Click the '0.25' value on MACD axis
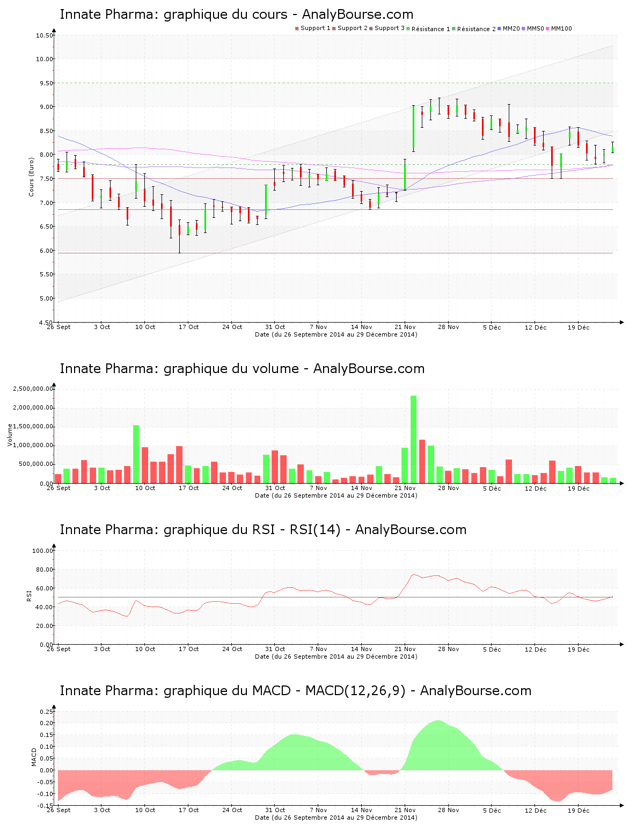Image resolution: width=644 pixels, height=832 pixels. (47, 712)
